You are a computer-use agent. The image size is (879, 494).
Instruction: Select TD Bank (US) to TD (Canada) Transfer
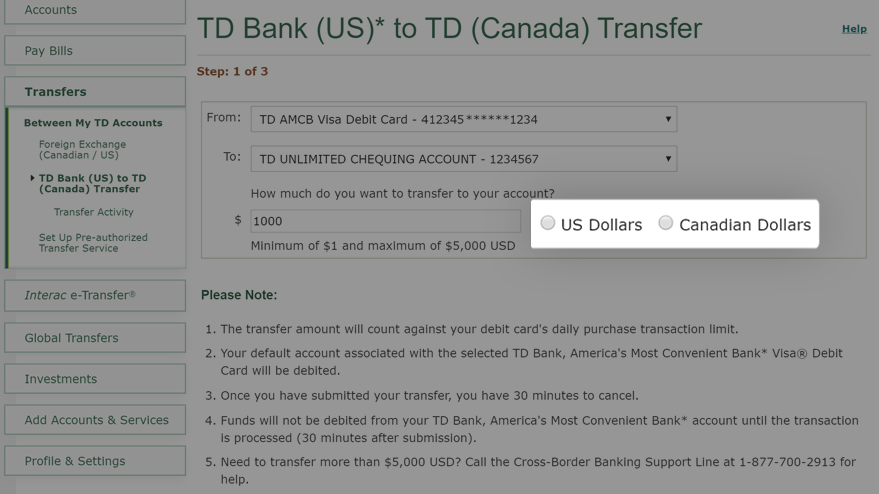tap(92, 183)
